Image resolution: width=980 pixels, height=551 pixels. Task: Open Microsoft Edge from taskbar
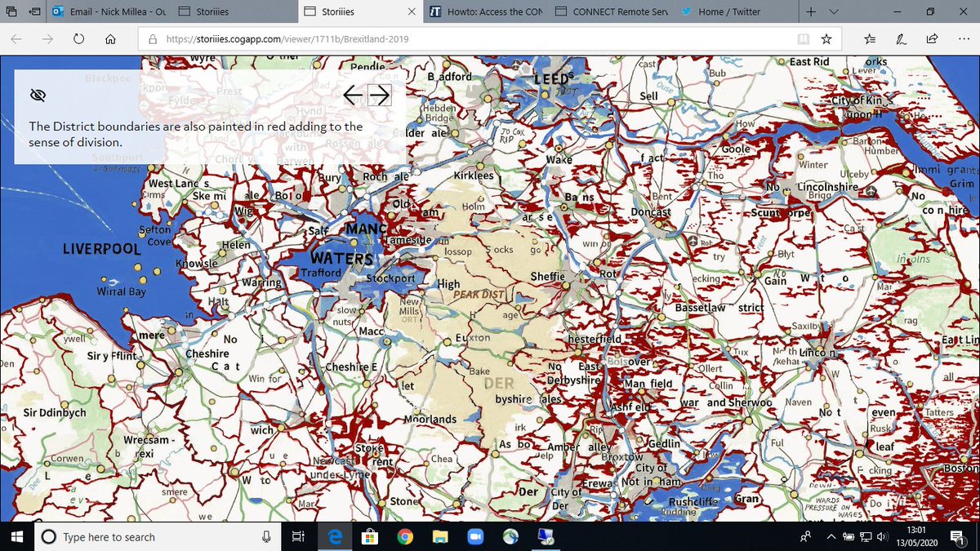pyautogui.click(x=334, y=536)
